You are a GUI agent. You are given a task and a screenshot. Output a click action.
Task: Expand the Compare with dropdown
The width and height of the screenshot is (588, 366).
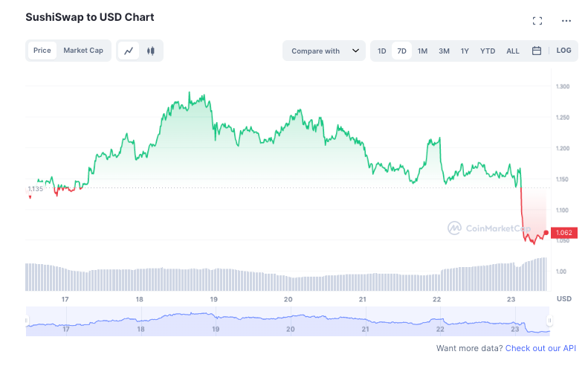(324, 51)
